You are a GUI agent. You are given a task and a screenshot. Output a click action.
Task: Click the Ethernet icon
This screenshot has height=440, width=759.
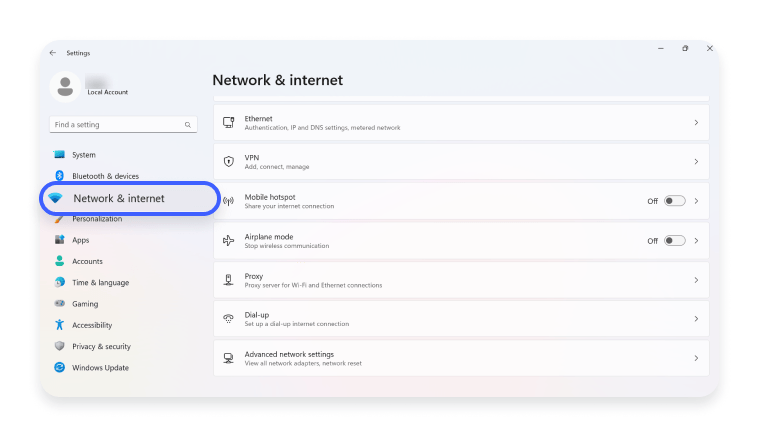228,122
